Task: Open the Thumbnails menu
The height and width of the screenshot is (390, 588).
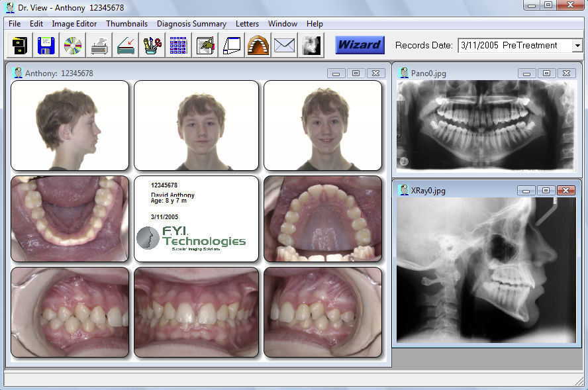Action: tap(126, 24)
